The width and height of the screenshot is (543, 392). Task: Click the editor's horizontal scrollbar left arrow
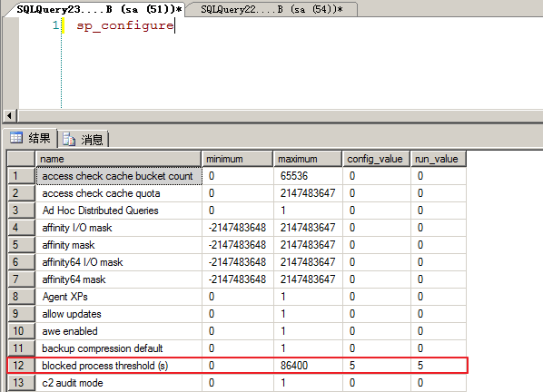pos(10,115)
